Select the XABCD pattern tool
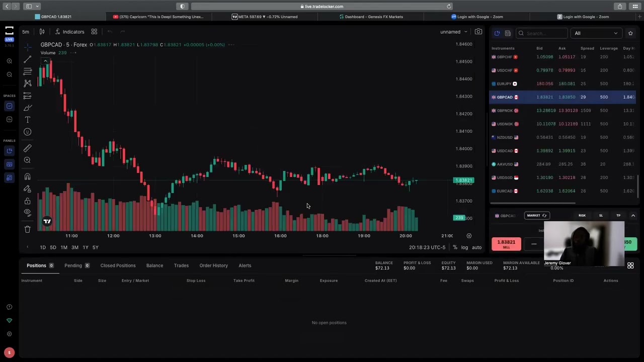This screenshot has width=644, height=362. 28,83
